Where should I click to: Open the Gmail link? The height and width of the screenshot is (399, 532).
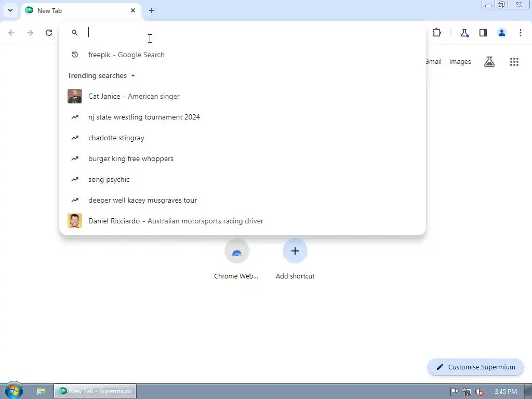(434, 61)
